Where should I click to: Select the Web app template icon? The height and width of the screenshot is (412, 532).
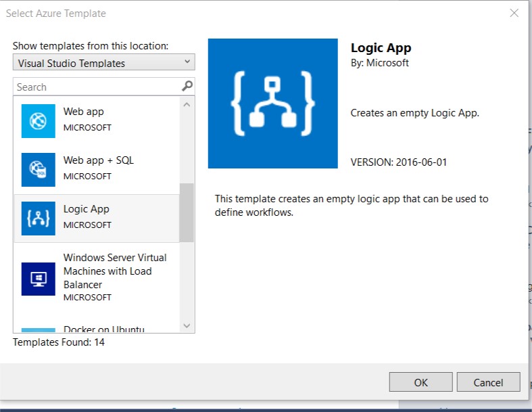(39, 121)
